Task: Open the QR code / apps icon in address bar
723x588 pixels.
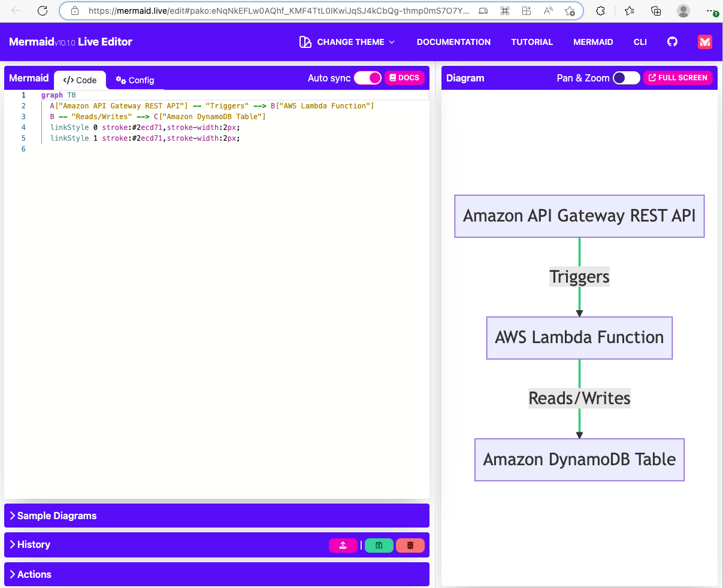Action: tap(505, 11)
